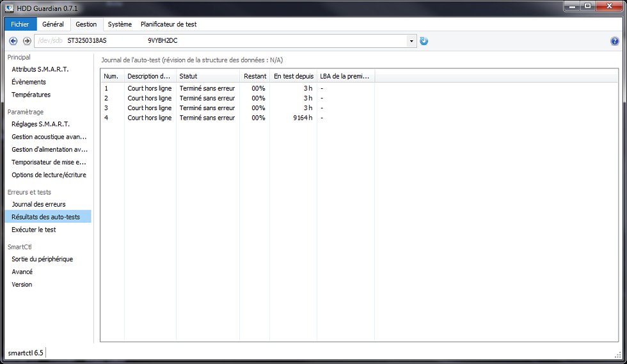
Task: Show Températures page
Action: coord(31,95)
